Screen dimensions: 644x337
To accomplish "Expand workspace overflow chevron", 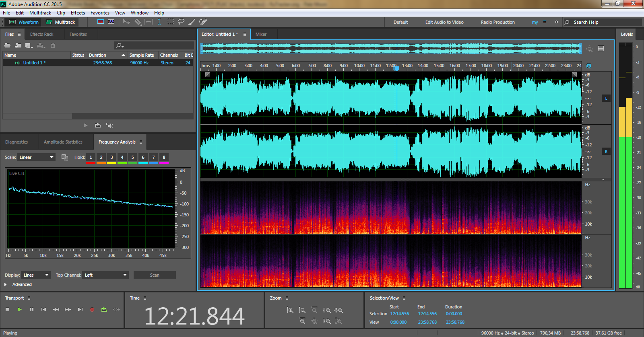I will coord(556,22).
